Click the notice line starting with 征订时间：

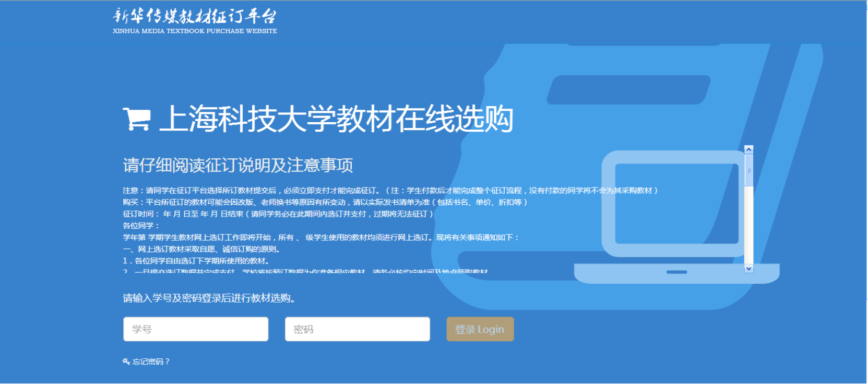click(278, 214)
